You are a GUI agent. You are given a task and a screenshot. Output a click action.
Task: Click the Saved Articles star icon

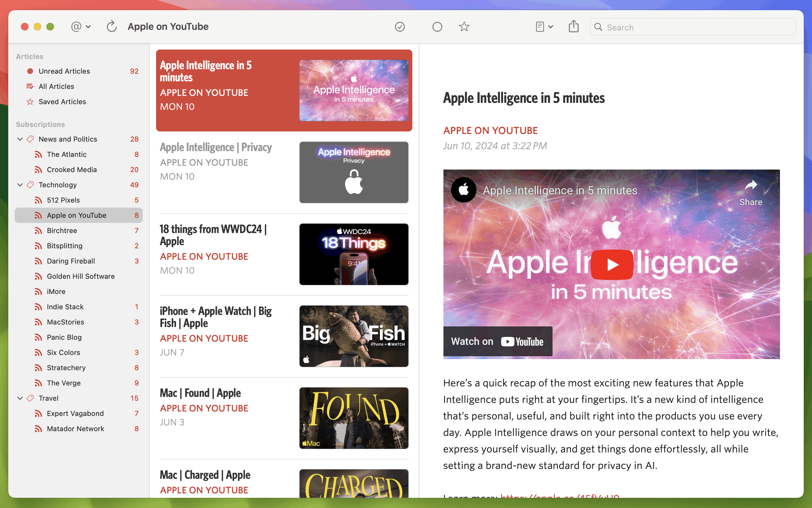(x=30, y=102)
